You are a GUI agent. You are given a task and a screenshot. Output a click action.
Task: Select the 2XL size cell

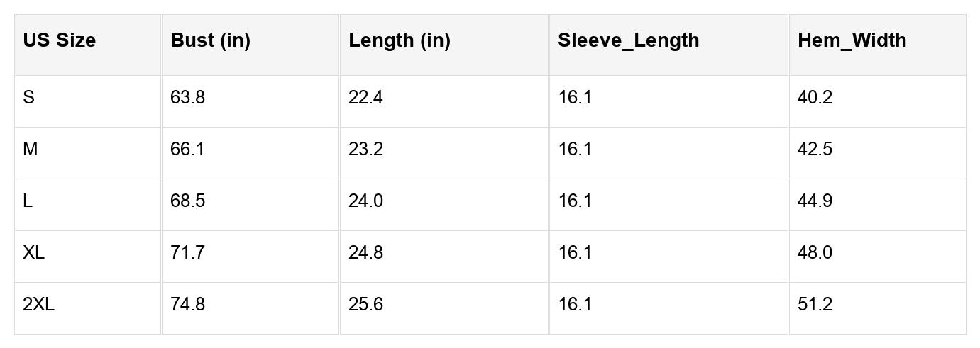click(x=38, y=305)
